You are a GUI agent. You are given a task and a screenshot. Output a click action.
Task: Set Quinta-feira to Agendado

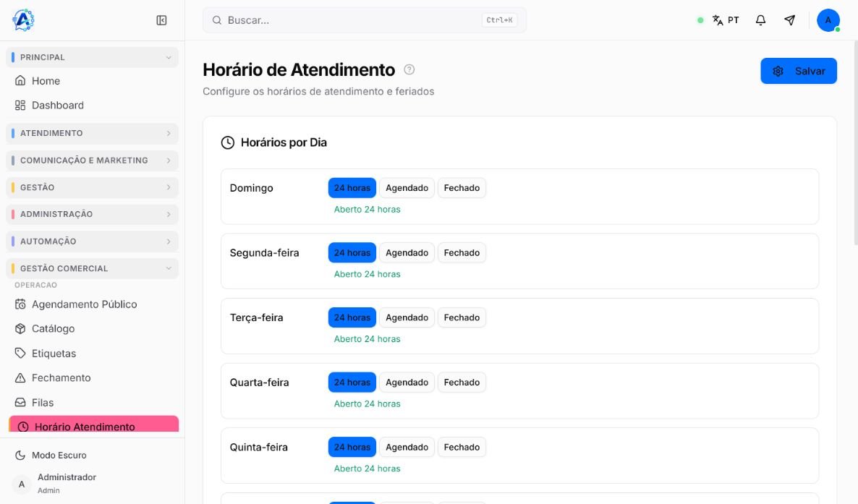click(x=407, y=447)
